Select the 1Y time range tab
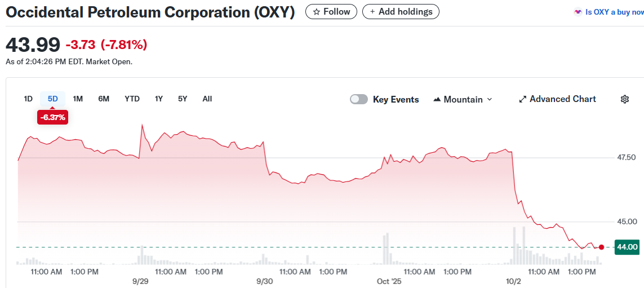The width and height of the screenshot is (644, 288). [159, 99]
